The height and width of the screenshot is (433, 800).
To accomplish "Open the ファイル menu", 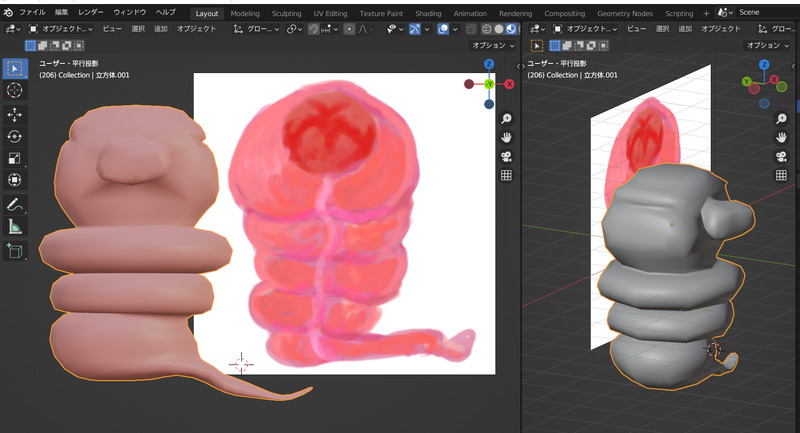I will point(32,12).
